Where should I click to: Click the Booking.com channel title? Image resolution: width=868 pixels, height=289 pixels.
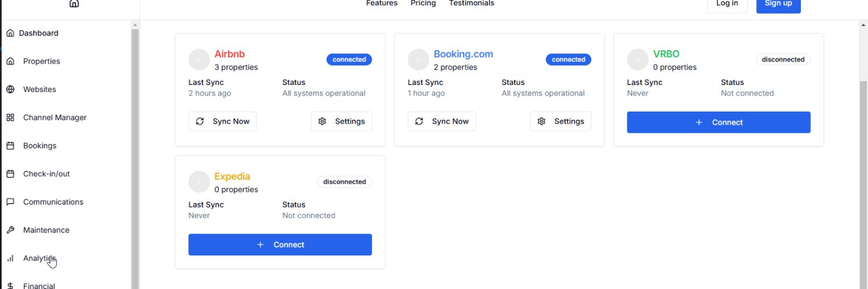point(464,54)
